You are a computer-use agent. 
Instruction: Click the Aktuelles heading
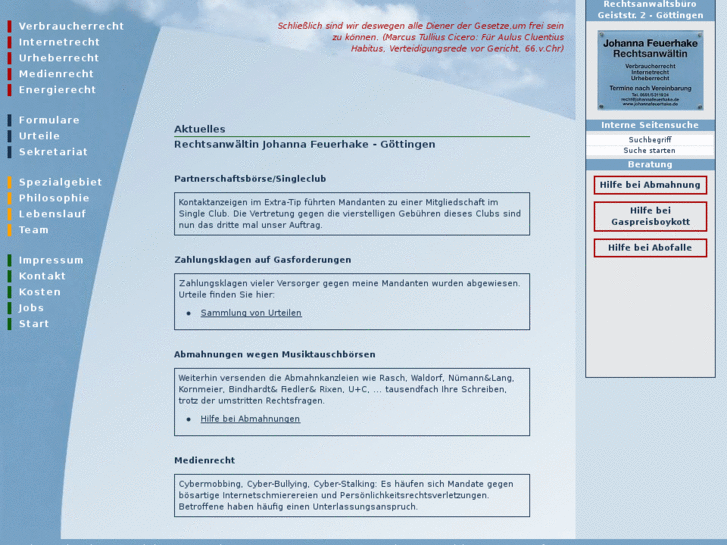coord(200,129)
